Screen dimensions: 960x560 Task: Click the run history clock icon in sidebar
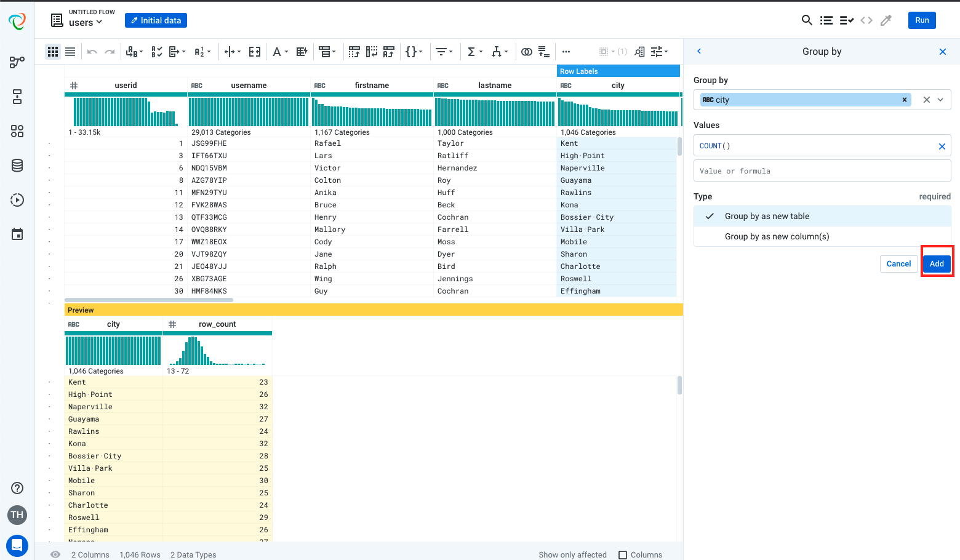pos(17,199)
